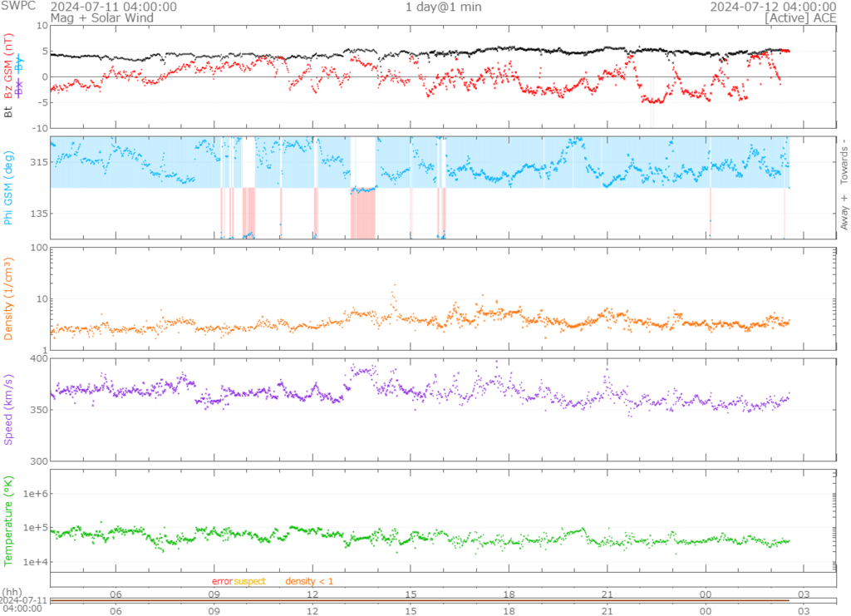The image size is (851, 616).
Task: Click the -10 tick on Bt axis
Action: point(42,128)
